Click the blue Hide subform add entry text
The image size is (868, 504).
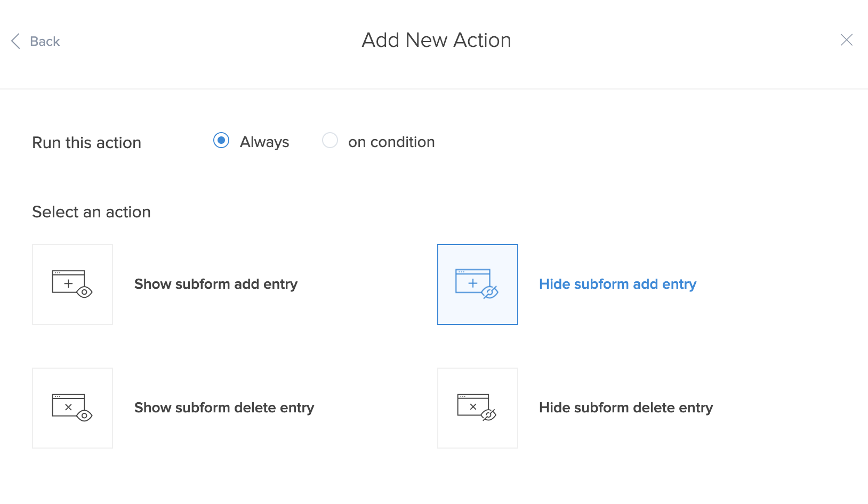click(617, 284)
